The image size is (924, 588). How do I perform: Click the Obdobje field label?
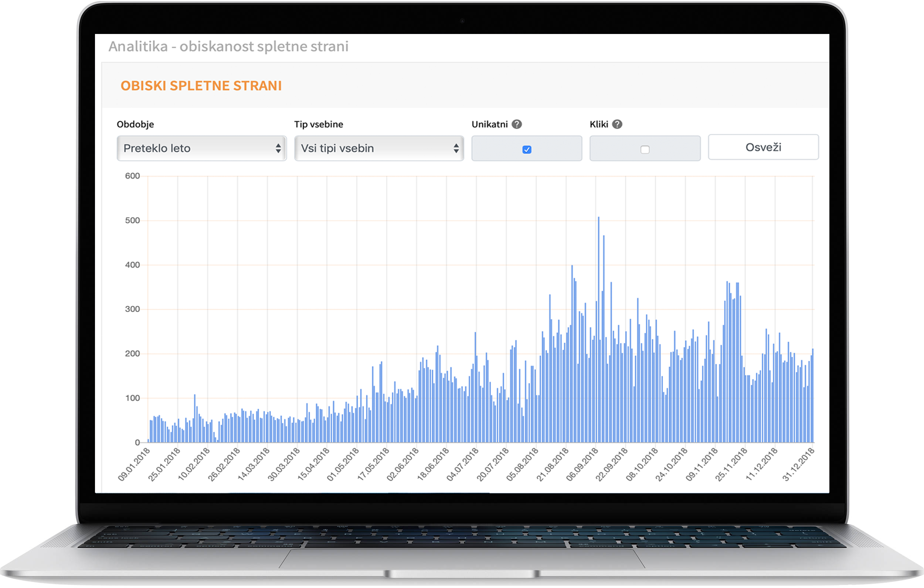click(x=135, y=124)
